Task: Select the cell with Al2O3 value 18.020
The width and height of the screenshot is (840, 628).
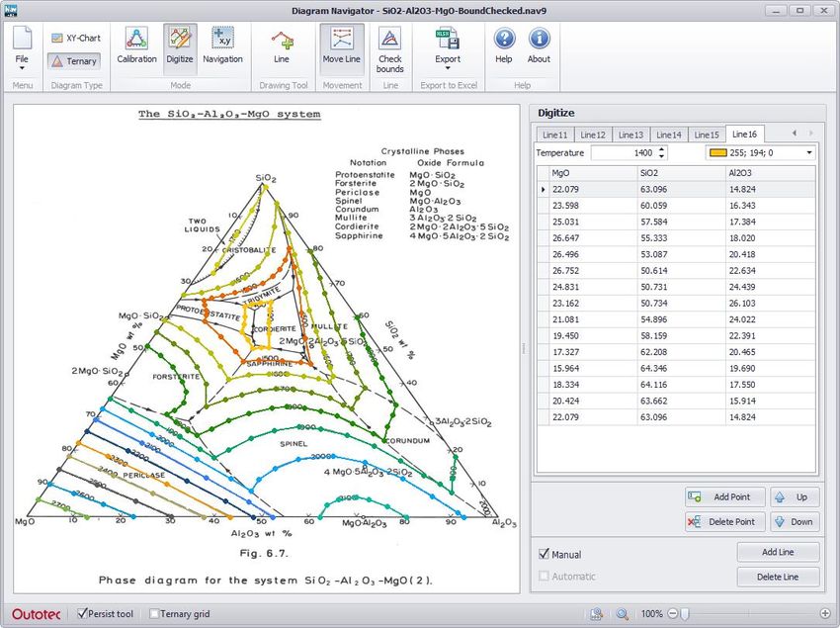Action: 771,238
